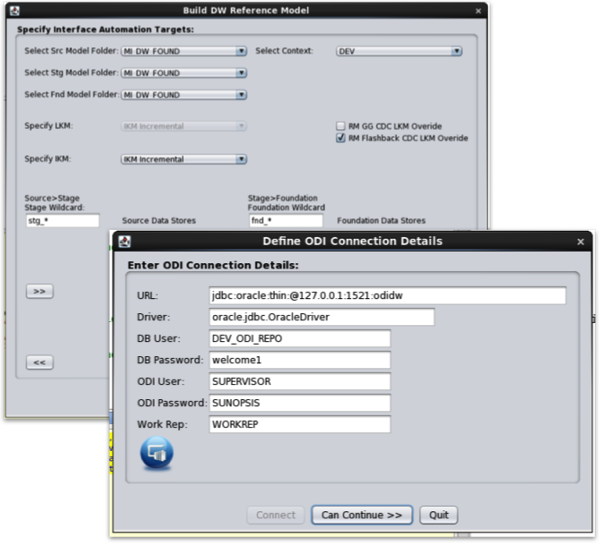Screen dimensions: 600x543
Task: Open the Select Src Model Folder dropdown
Action: coord(184,51)
